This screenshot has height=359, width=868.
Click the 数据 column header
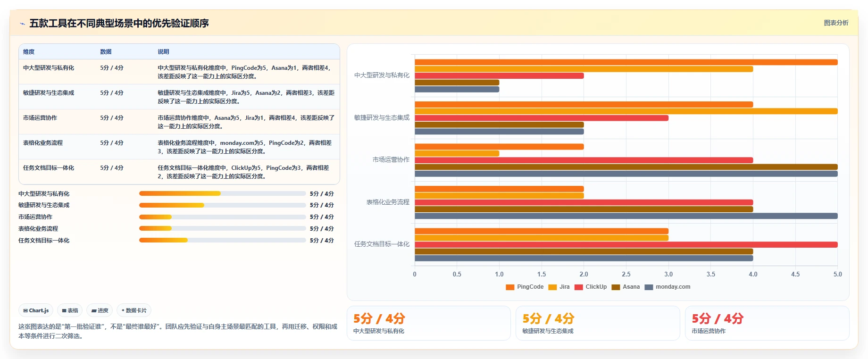[x=106, y=52]
